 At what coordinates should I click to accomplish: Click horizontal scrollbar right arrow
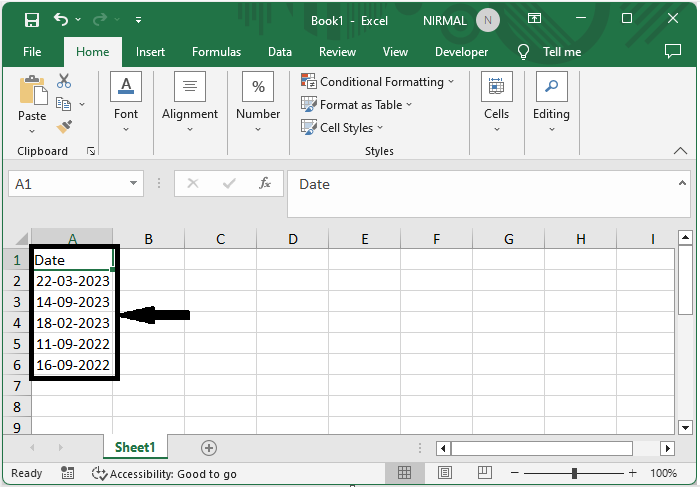click(667, 448)
